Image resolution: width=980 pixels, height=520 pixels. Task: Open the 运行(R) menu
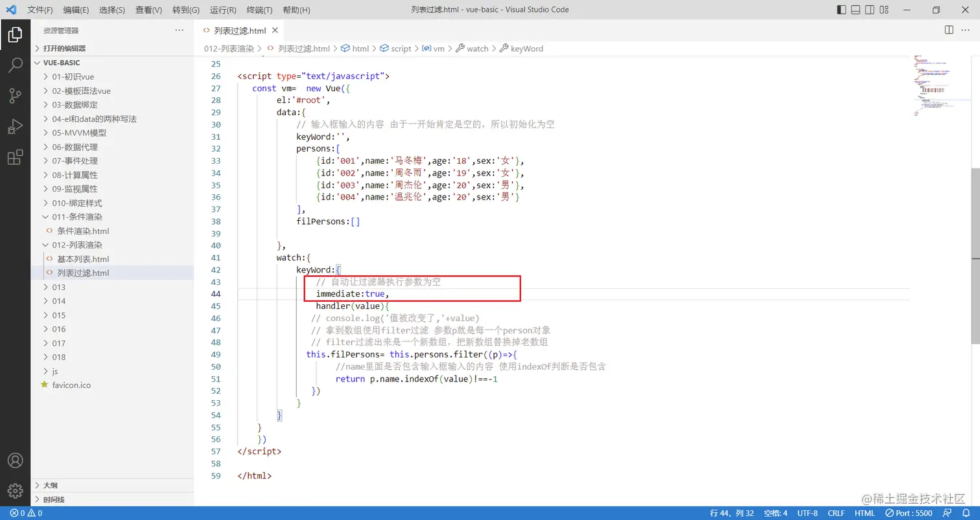(223, 10)
